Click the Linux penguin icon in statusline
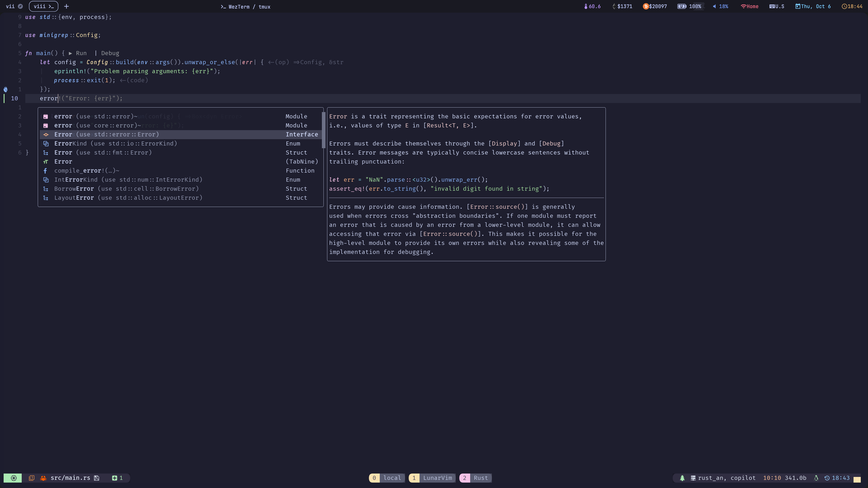The width and height of the screenshot is (868, 488). click(x=816, y=478)
